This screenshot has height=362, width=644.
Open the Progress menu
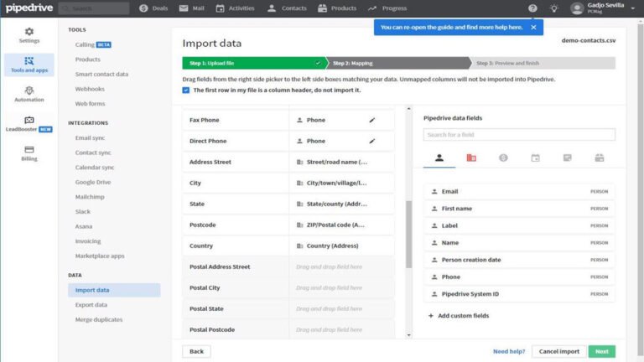point(387,8)
